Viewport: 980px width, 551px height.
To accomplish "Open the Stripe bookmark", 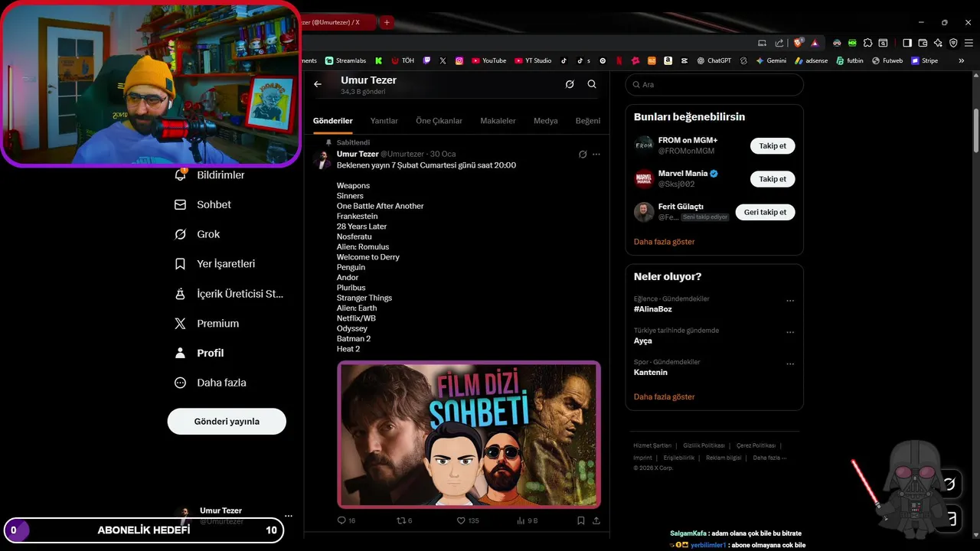I will pos(924,60).
